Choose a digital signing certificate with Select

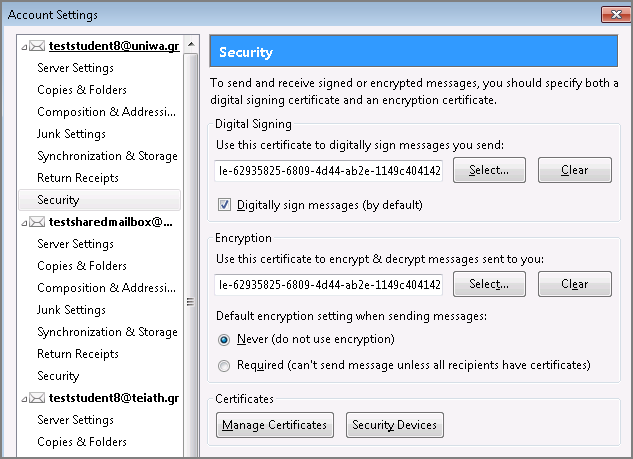click(x=489, y=170)
